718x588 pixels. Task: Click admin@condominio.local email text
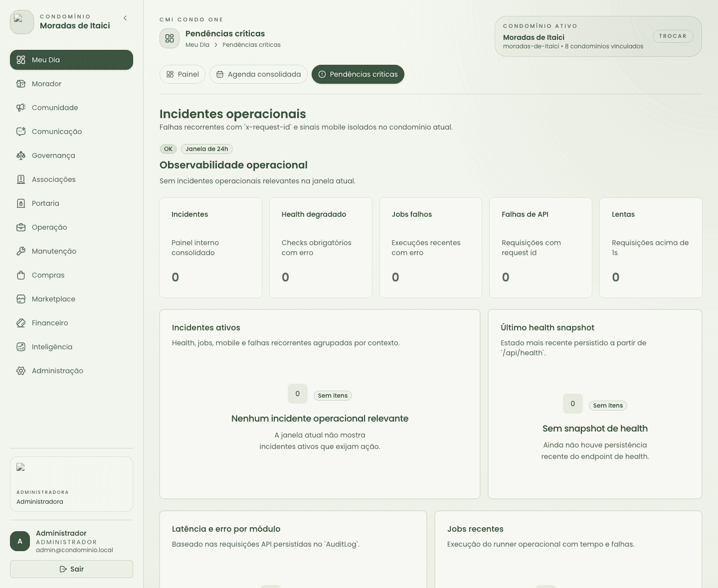pos(74,550)
